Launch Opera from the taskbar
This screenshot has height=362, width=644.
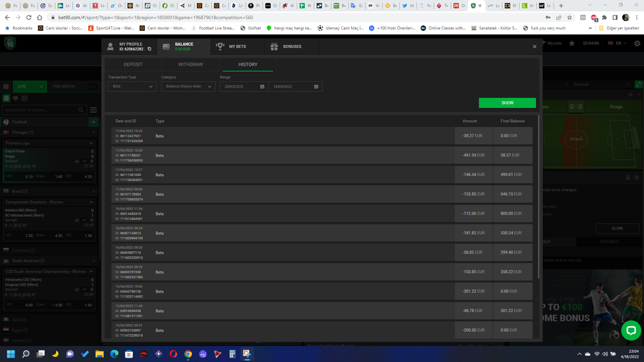pos(173,354)
